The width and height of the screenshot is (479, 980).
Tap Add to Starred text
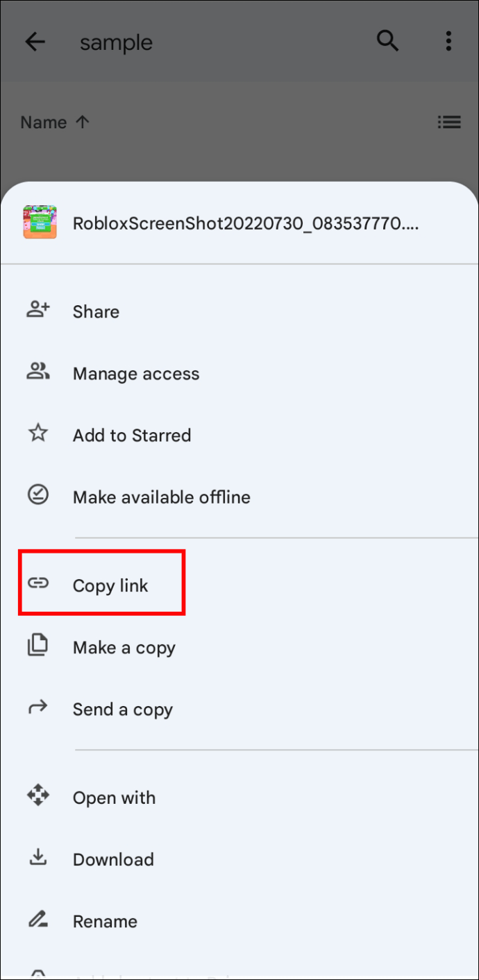[132, 436]
